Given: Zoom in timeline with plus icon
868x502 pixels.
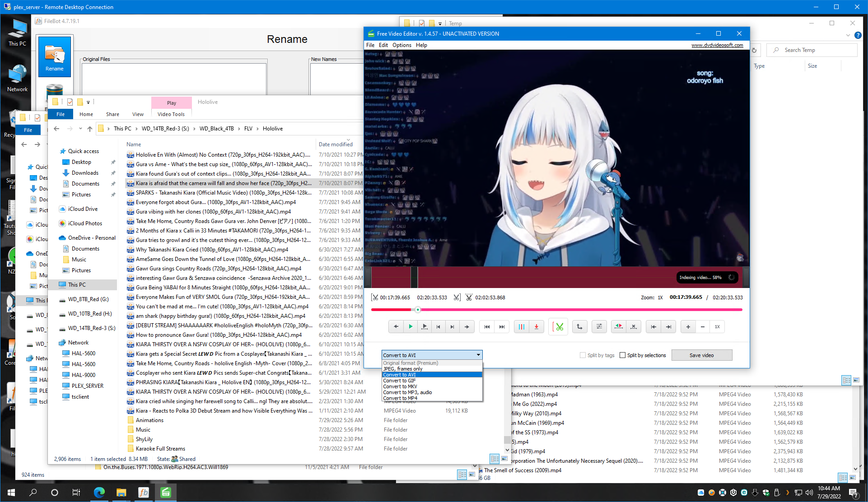Looking at the screenshot, I should [688, 327].
